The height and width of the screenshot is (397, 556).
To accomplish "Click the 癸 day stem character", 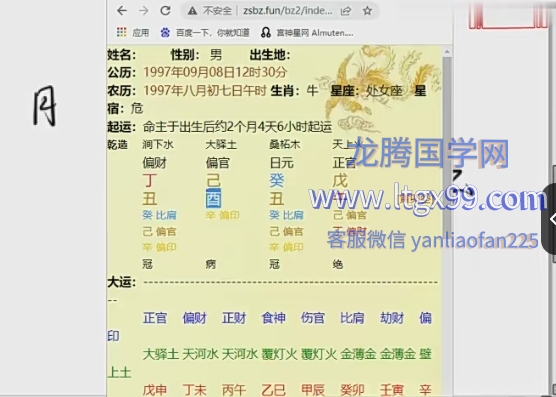I will 277,180.
